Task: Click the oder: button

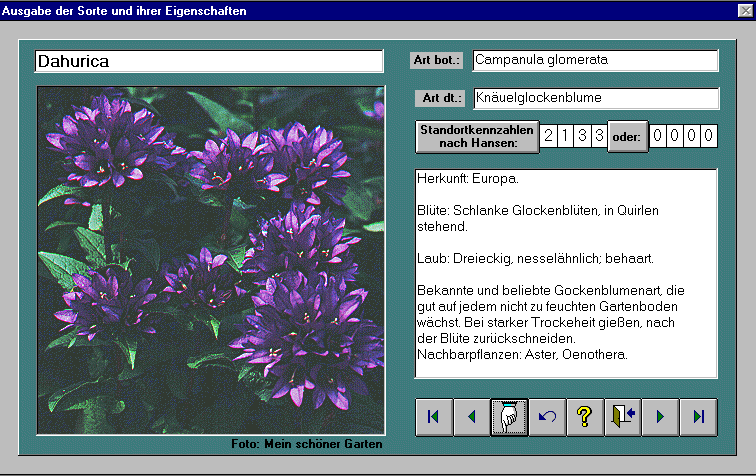Action: tap(626, 137)
